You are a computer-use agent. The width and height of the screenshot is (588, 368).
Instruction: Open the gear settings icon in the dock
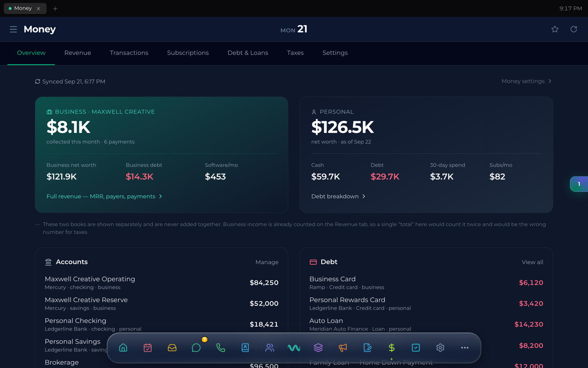[x=440, y=348]
